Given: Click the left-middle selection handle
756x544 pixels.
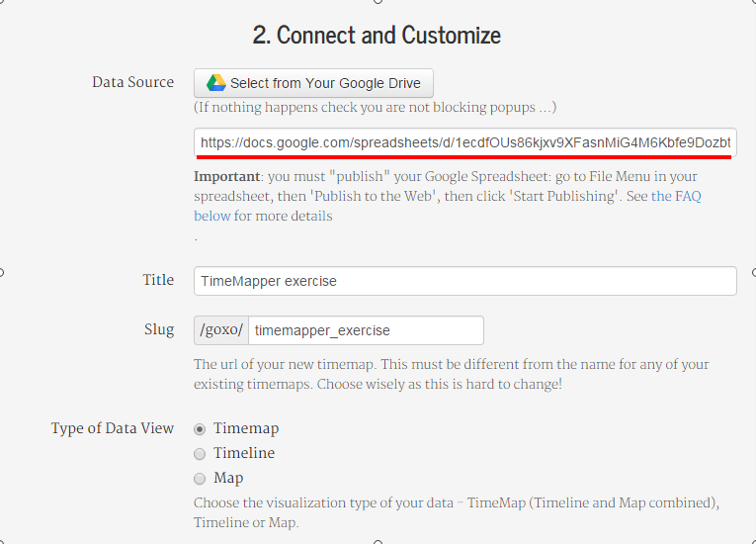Looking at the screenshot, I should (1, 273).
